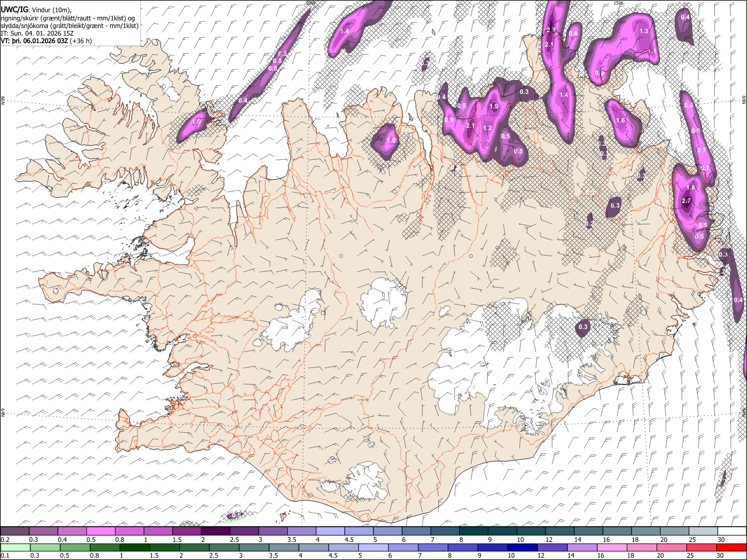Click the valid time line 'VT: þri. 06.01.2026 03Z'
The height and width of the screenshot is (560, 747).
36,41
